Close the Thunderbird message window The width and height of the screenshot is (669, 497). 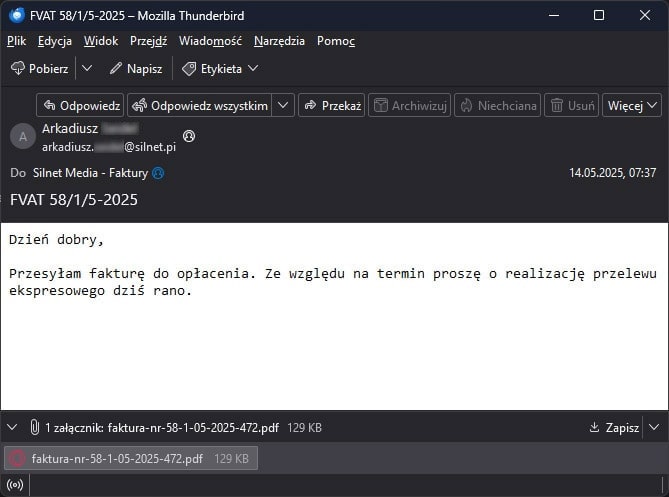(645, 15)
